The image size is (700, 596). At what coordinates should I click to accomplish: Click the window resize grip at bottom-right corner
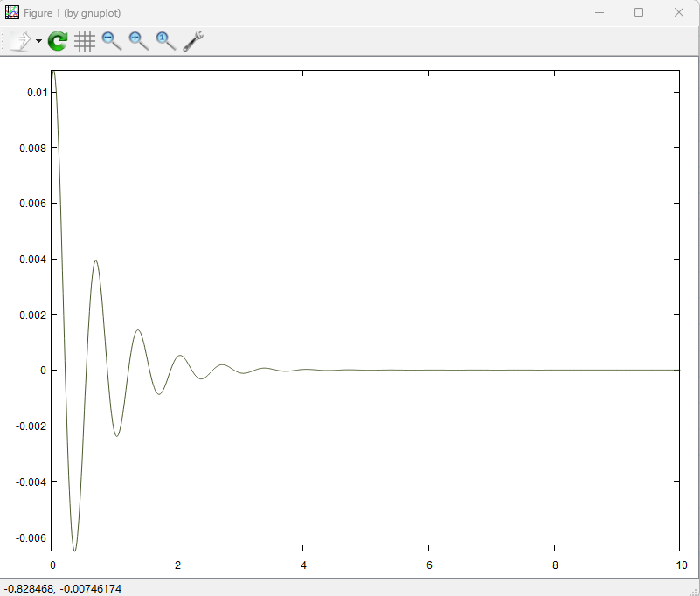click(x=694, y=591)
